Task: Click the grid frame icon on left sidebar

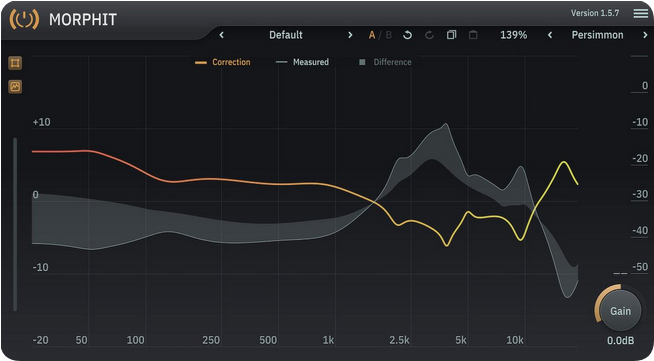Action: coord(15,63)
